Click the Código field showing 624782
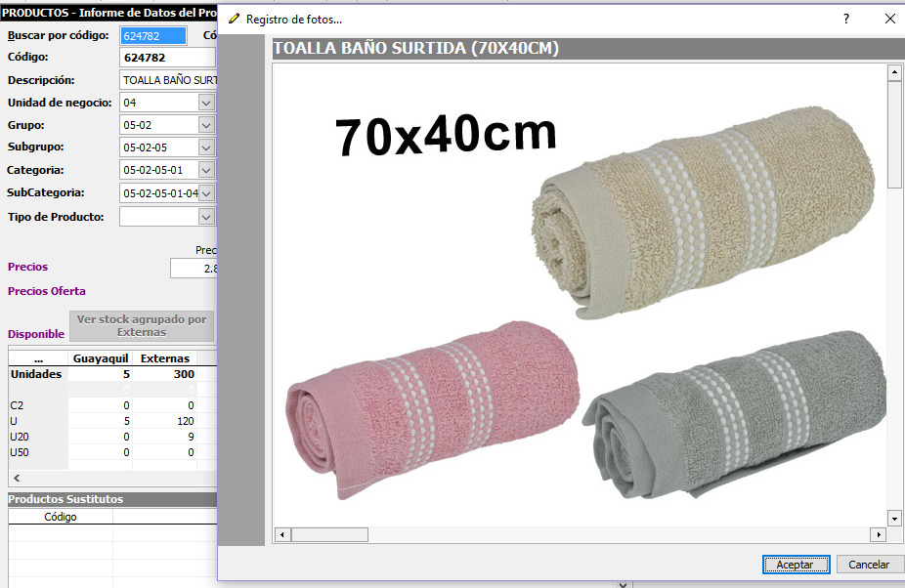The image size is (905, 588). [166, 58]
